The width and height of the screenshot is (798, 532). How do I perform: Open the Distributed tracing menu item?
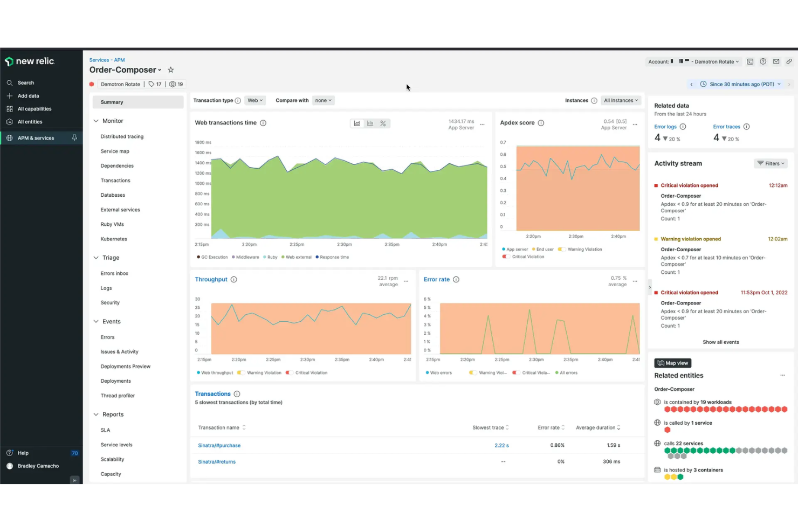122,136
